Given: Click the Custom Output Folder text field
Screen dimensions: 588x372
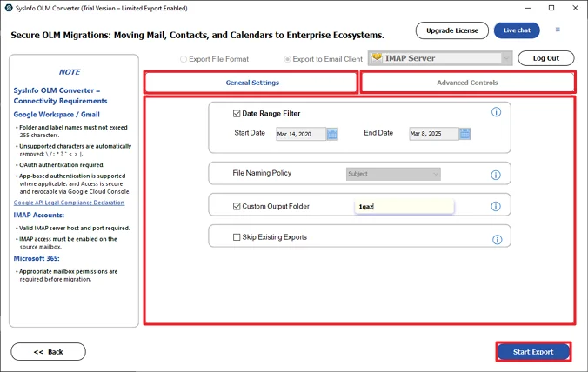Looking at the screenshot, I should [x=404, y=206].
